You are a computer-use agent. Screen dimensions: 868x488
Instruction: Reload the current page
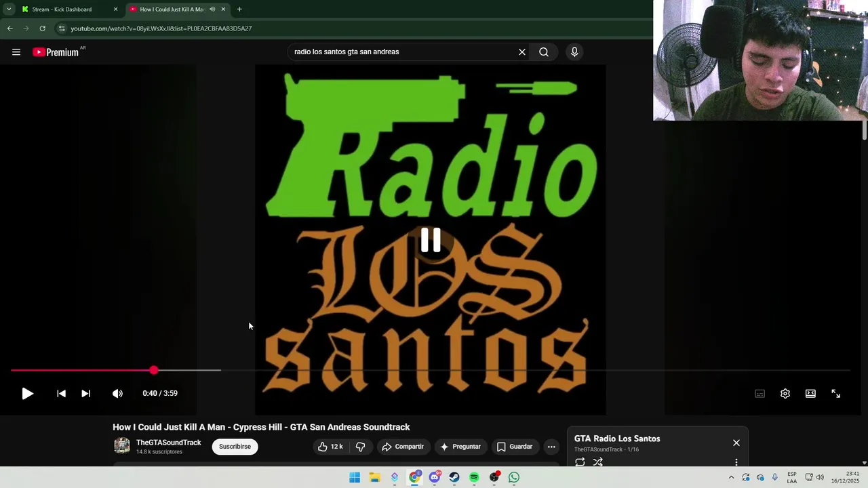[x=42, y=28]
